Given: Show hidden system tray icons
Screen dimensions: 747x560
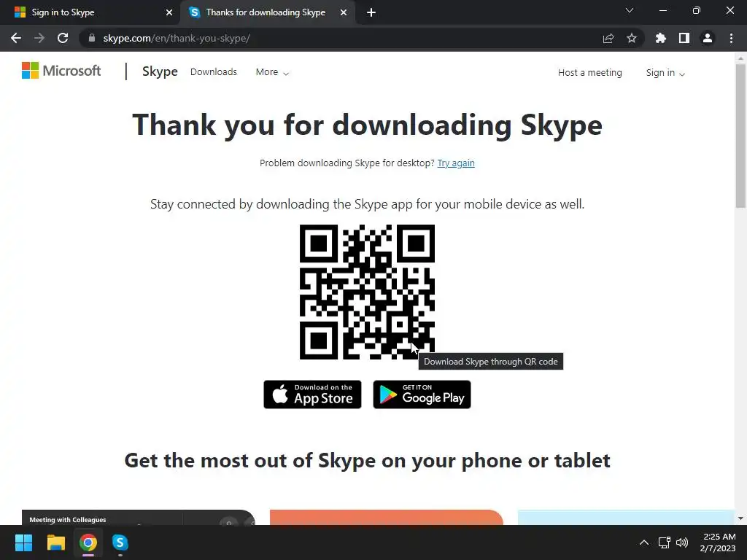Looking at the screenshot, I should [x=643, y=542].
